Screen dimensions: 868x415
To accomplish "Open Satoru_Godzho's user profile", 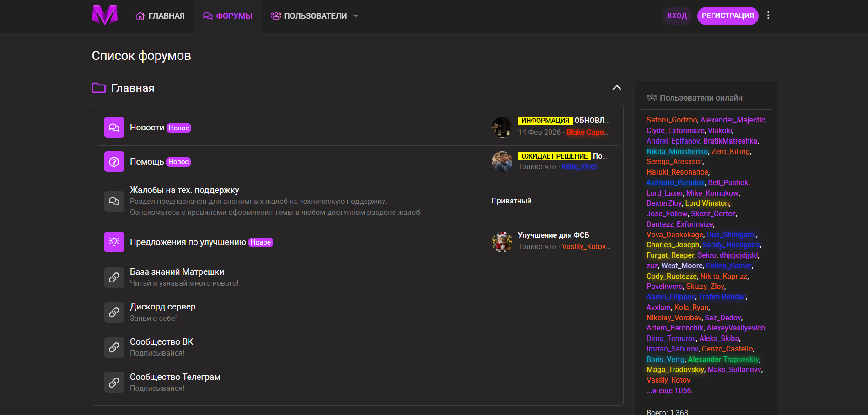I will [x=671, y=120].
